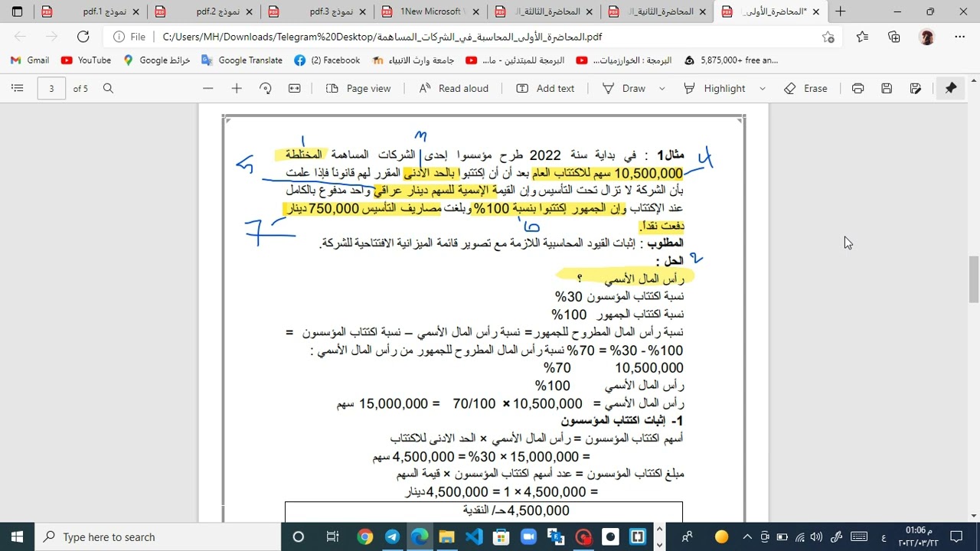Click the browser profile avatar
This screenshot has height=551, width=980.
(927, 37)
